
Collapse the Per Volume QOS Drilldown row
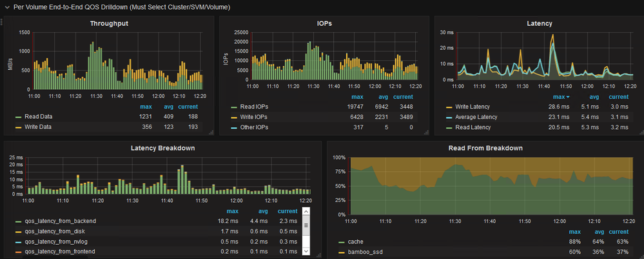point(6,6)
